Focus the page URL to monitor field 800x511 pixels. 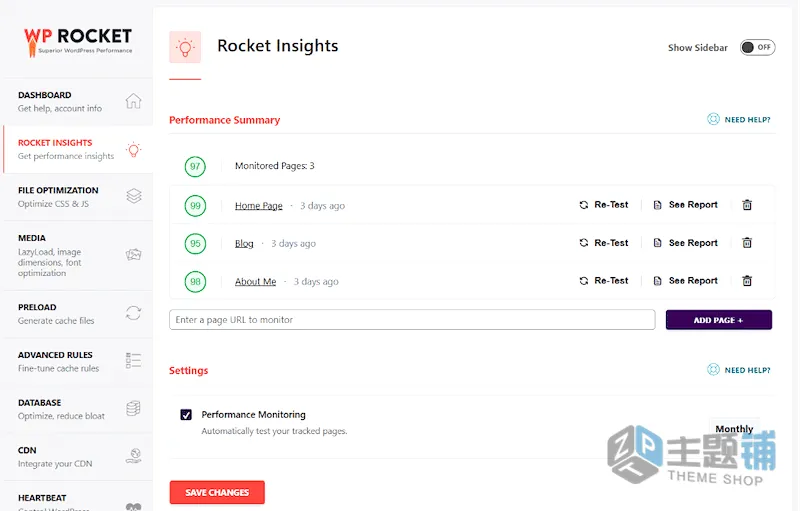point(412,320)
